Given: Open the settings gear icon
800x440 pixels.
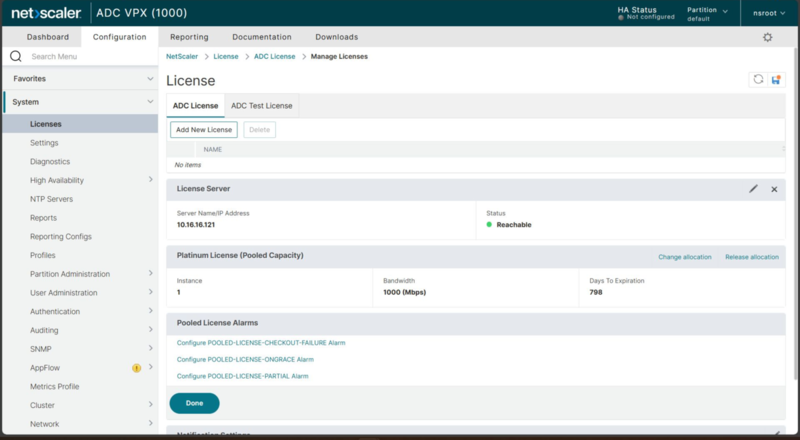Looking at the screenshot, I should 767,37.
